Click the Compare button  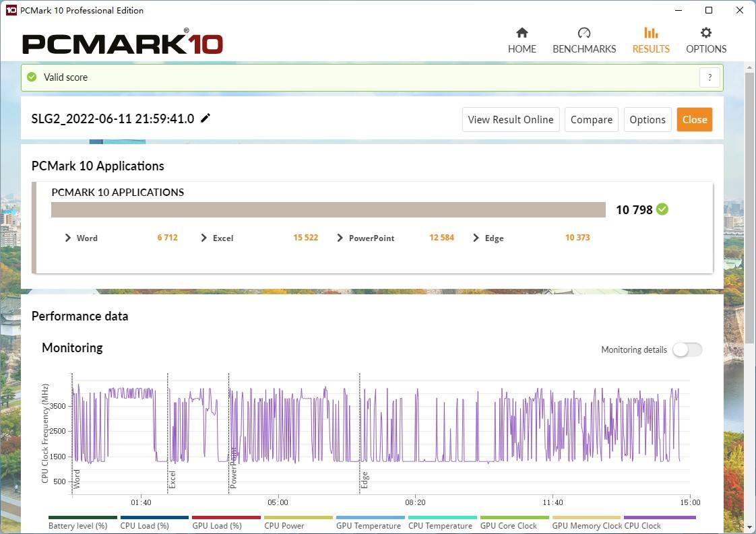click(x=591, y=119)
